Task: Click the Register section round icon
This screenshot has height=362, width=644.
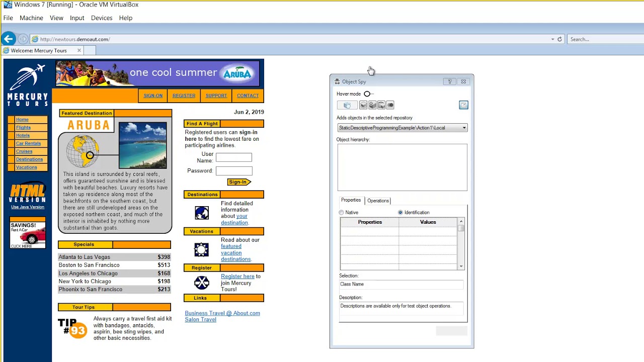Action: pos(202,283)
